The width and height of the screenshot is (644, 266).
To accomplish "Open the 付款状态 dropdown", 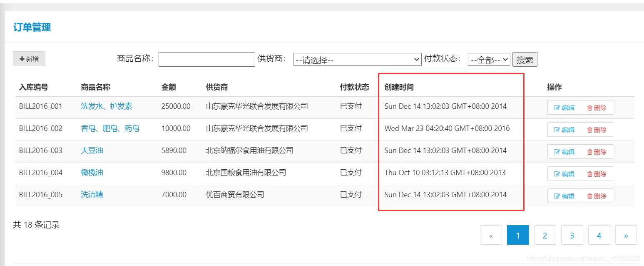I will (x=489, y=60).
